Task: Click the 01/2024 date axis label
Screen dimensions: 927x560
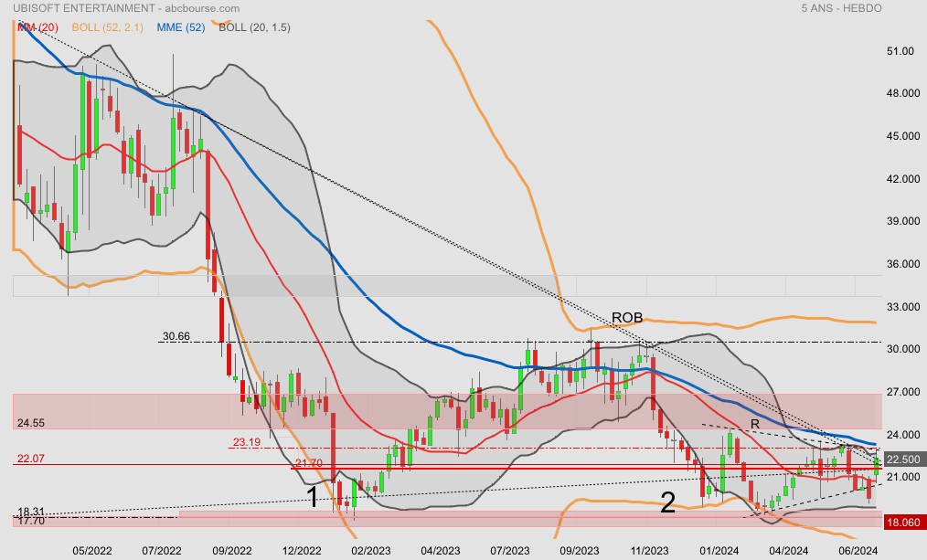Action: coord(719,551)
